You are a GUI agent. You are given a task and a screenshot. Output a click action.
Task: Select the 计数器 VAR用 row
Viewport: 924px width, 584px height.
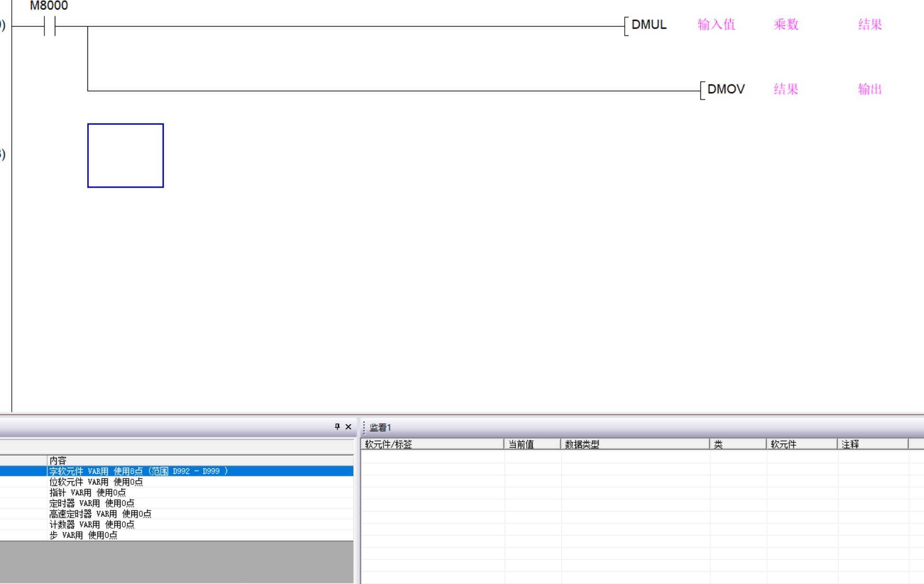[92, 524]
